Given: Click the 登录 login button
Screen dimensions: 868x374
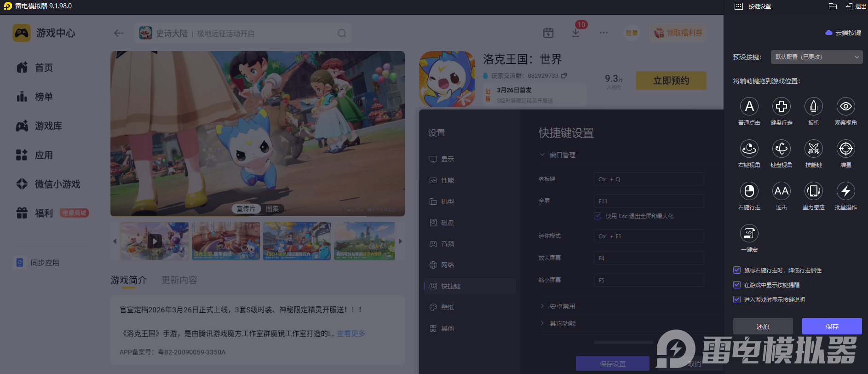Looking at the screenshot, I should [x=632, y=33].
